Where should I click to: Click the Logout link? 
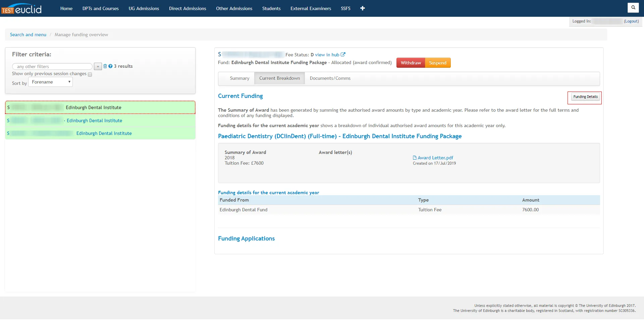tap(631, 21)
